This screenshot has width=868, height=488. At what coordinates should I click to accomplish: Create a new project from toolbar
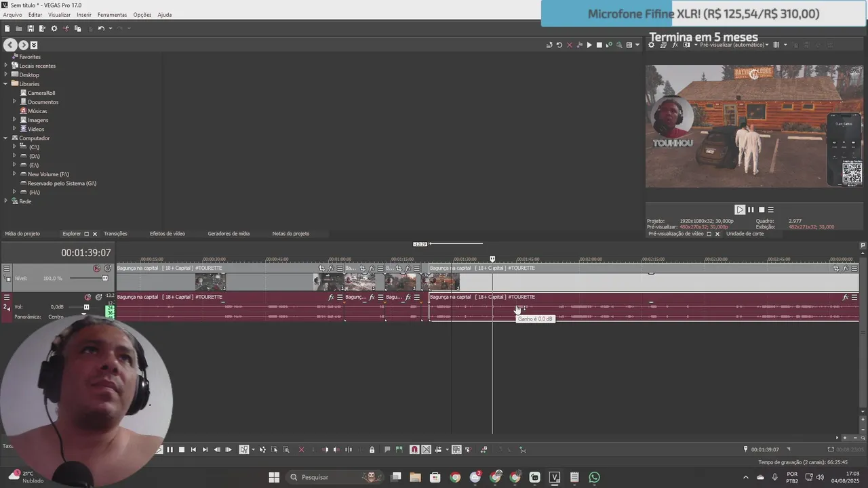[7, 28]
